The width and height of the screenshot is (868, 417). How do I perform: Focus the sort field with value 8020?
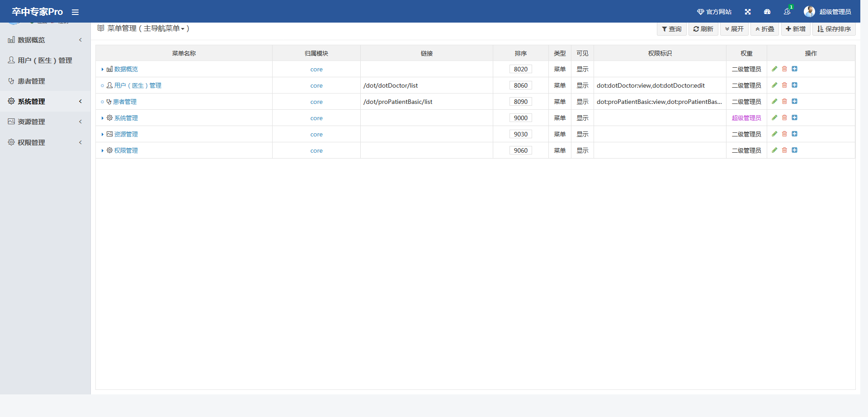pos(521,69)
